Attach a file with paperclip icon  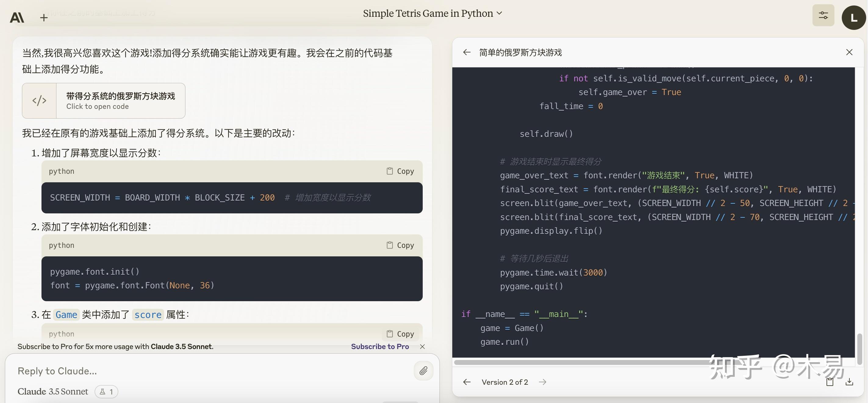423,371
